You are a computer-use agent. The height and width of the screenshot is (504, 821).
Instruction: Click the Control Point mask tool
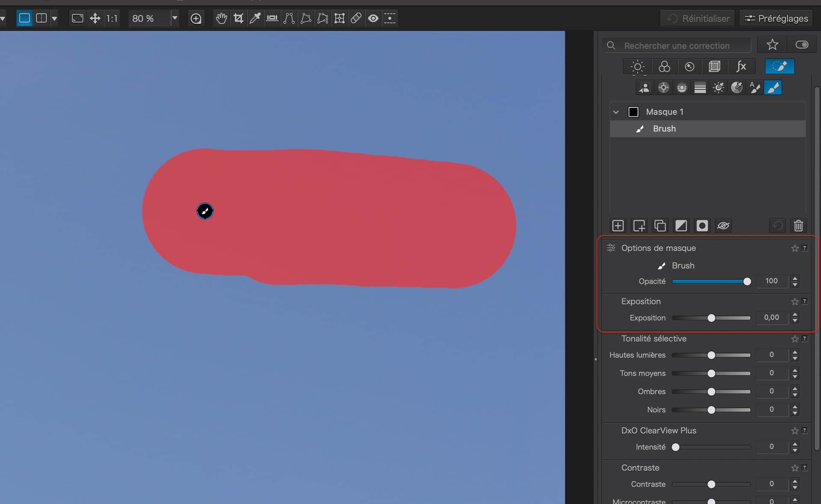pos(663,88)
